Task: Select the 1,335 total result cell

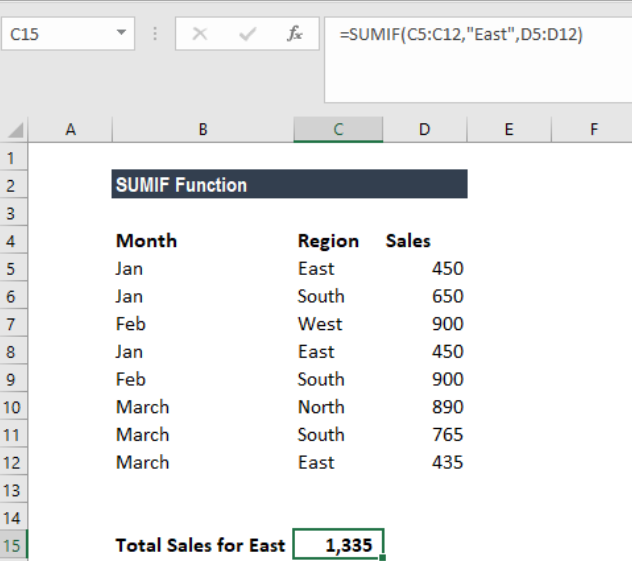Action: [x=338, y=544]
